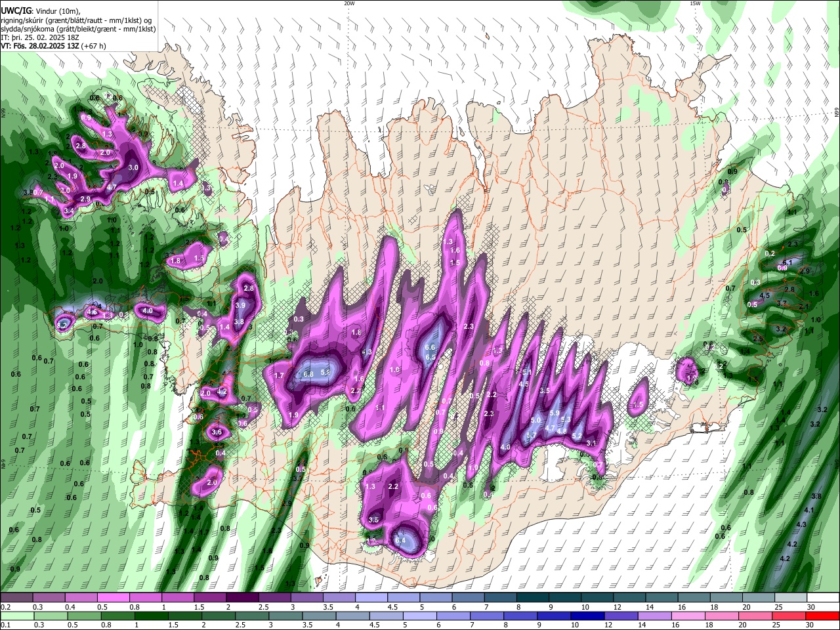Viewport: 840px width, 630px height.
Task: Click the line starting "rigning/skúrir" in the header
Action: (76, 20)
